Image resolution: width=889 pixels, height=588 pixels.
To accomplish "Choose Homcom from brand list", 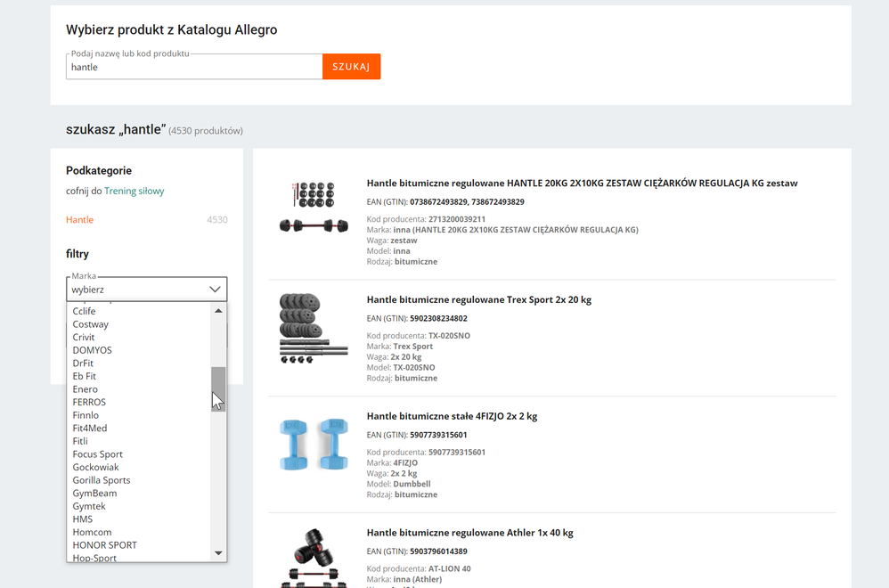I will pyautogui.click(x=92, y=533).
